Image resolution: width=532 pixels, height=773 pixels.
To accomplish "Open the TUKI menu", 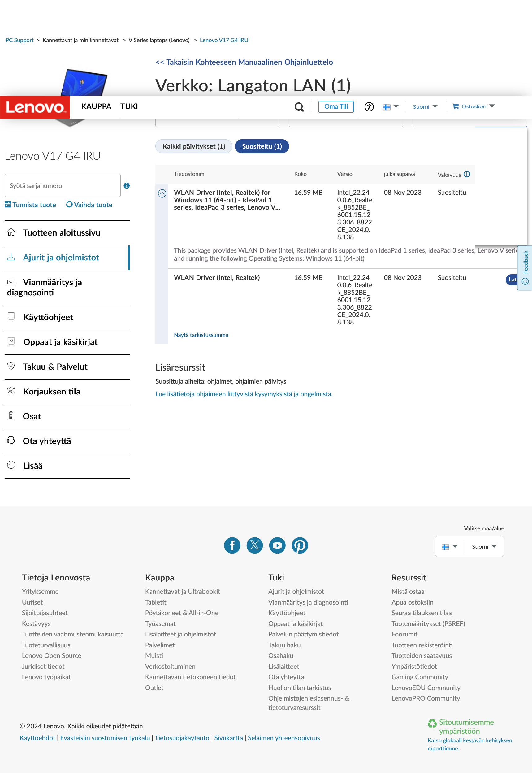I will click(x=129, y=106).
